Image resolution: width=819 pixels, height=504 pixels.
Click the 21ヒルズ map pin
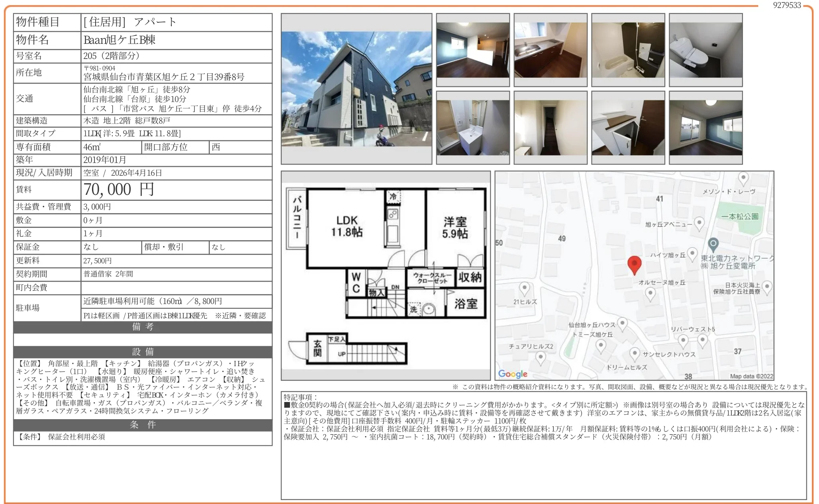525,288
